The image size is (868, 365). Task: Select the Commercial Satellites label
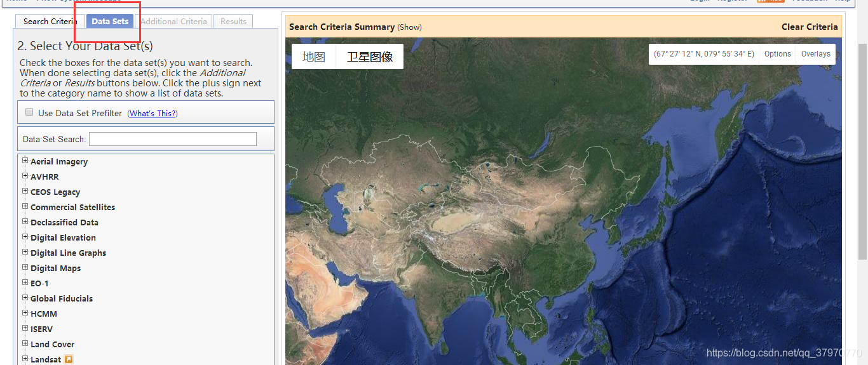pyautogui.click(x=72, y=207)
